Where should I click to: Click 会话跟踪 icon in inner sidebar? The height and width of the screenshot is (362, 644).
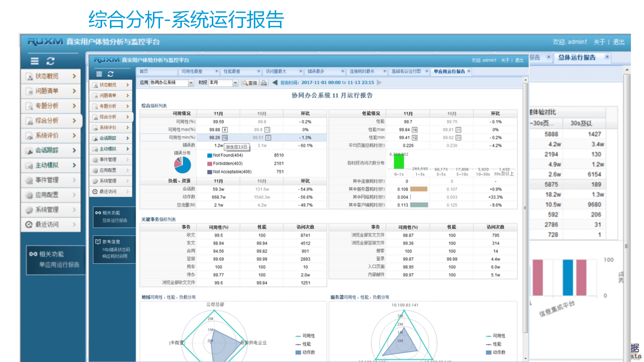[x=95, y=138]
